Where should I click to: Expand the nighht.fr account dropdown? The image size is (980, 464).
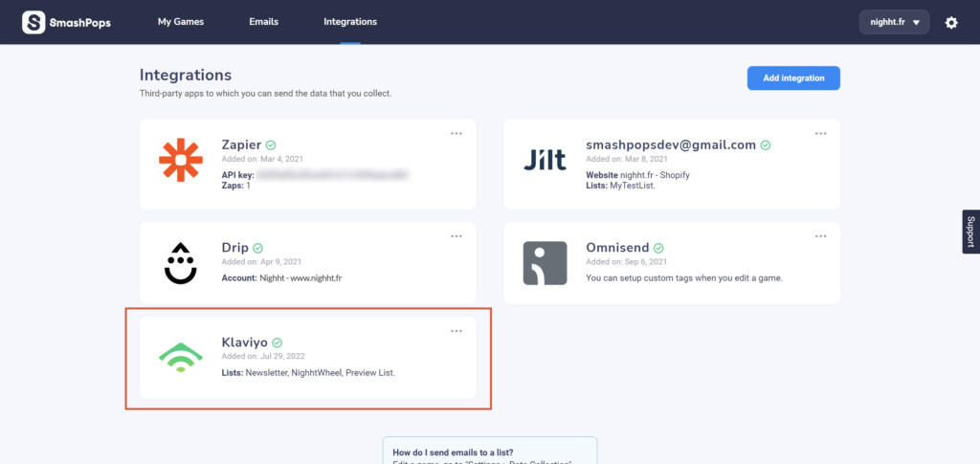pyautogui.click(x=895, y=22)
